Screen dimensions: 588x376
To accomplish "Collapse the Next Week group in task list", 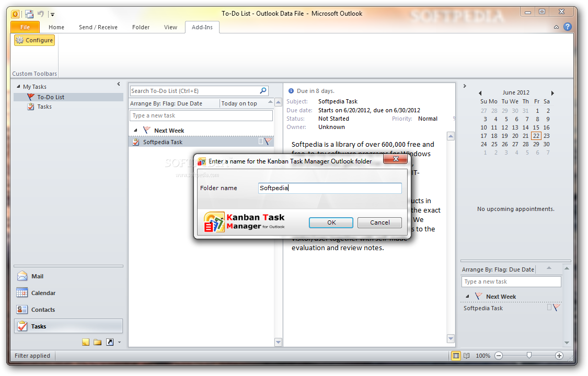I will [135, 131].
